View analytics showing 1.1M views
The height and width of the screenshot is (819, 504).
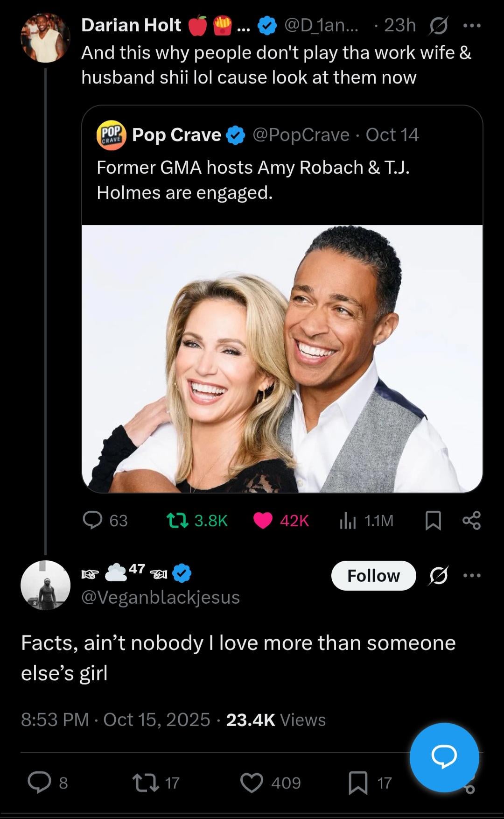pos(348,520)
